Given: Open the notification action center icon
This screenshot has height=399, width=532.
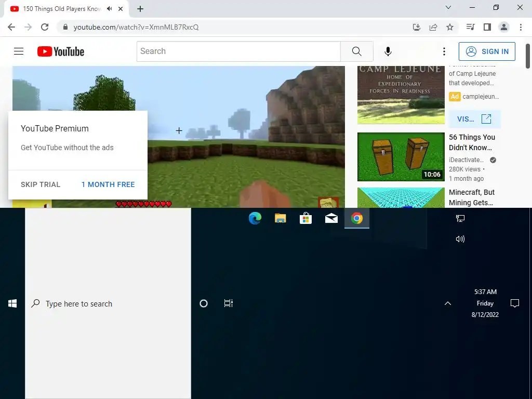Looking at the screenshot, I should point(515,303).
